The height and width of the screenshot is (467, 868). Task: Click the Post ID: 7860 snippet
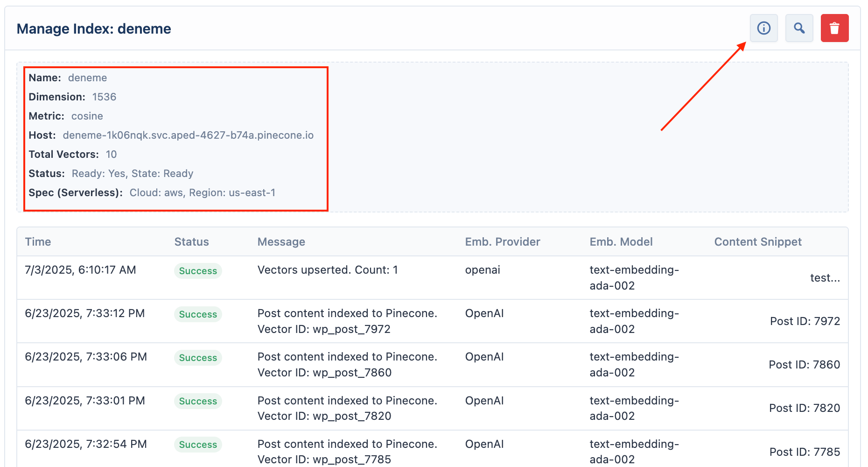[x=805, y=365]
